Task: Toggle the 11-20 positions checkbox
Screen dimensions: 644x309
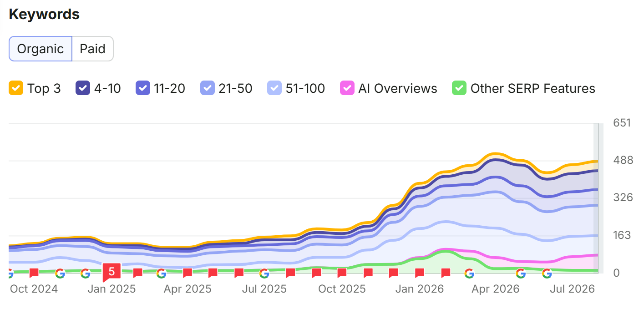Action: click(143, 88)
